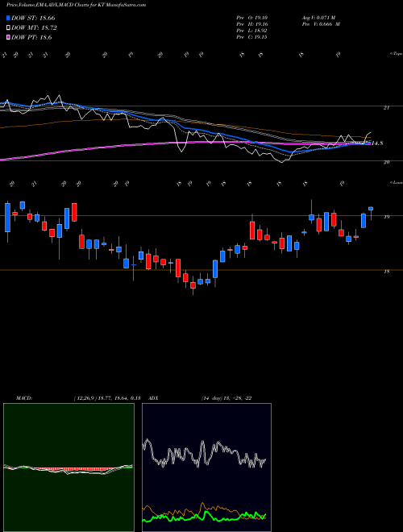Open the green MACD indicator chart
The height and width of the screenshot is (532, 403).
click(69, 468)
